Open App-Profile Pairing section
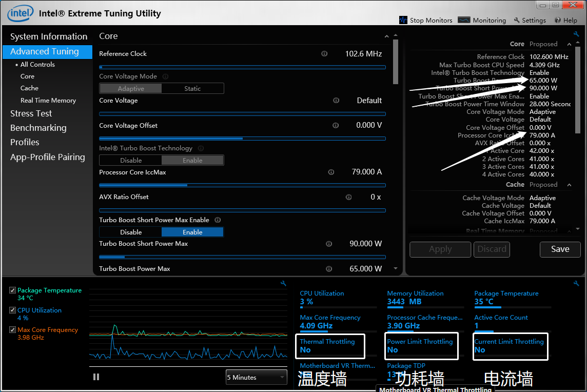Image resolution: width=587 pixels, height=392 pixels. (x=48, y=157)
